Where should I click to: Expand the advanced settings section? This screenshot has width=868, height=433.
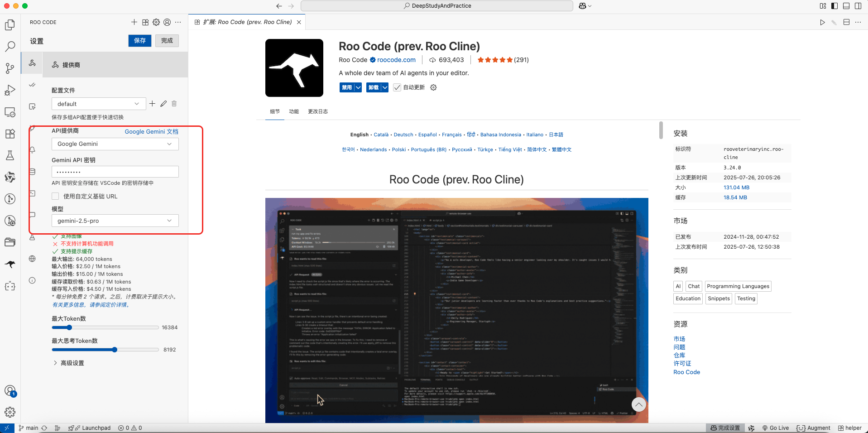[69, 363]
